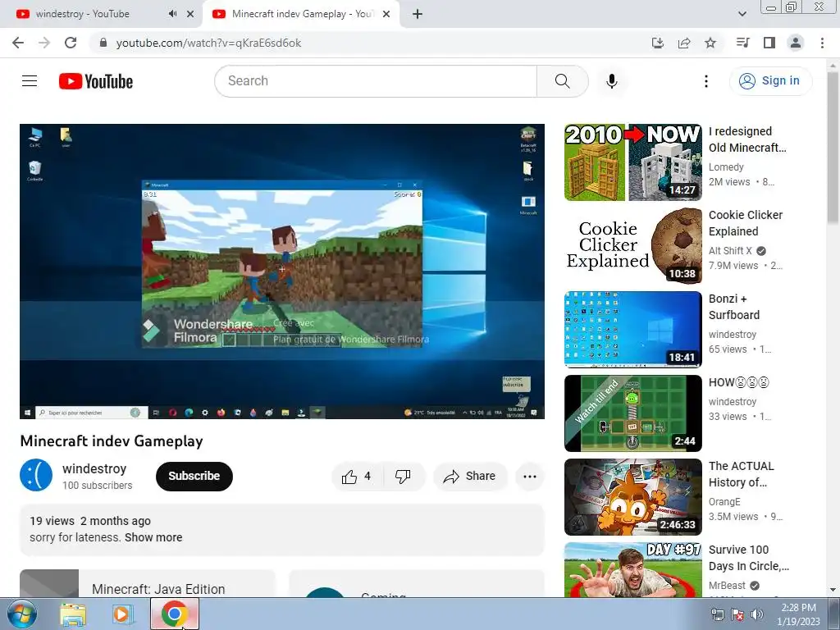Subscribe to windestroy channel
The width and height of the screenshot is (840, 630).
194,477
